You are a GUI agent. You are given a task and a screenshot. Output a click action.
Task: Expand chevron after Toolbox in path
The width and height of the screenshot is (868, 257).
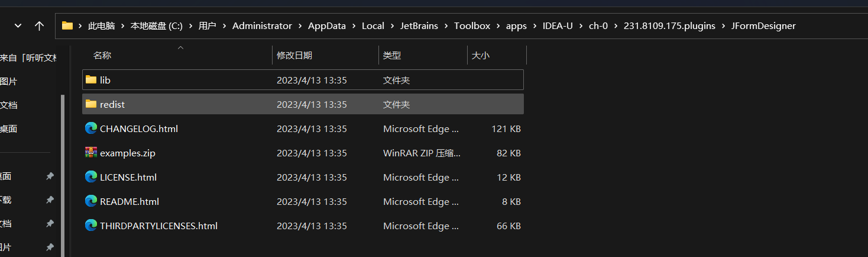(498, 26)
